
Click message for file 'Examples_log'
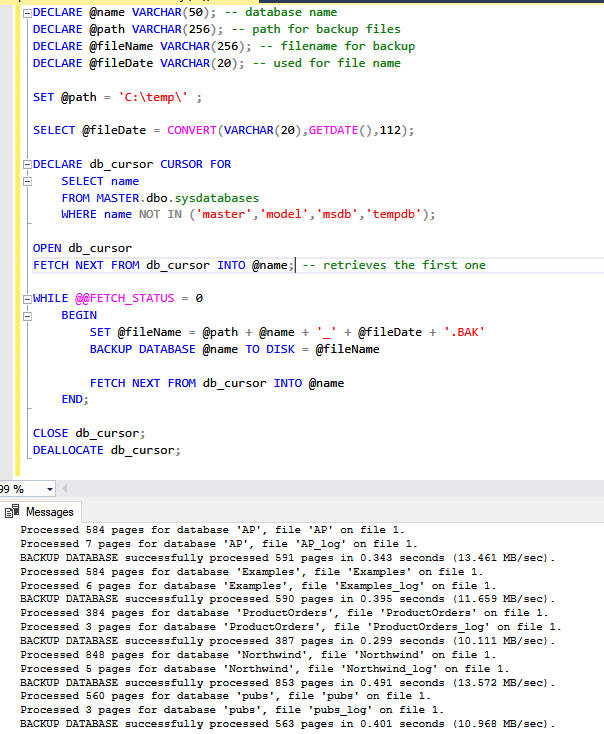[x=258, y=586]
